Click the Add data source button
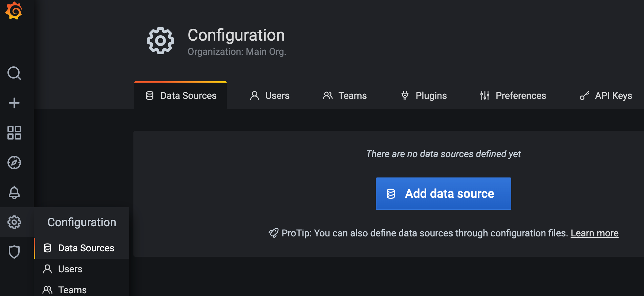 (x=443, y=194)
